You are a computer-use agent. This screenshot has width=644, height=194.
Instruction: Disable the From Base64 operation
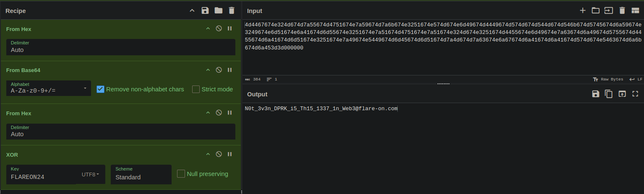[x=219, y=70]
